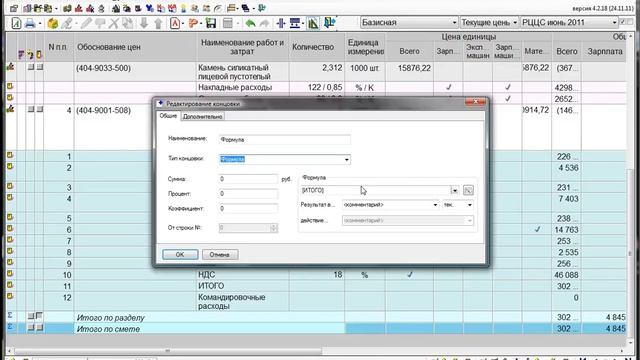
Task: Select the Итого по смете row
Action: click(316, 329)
